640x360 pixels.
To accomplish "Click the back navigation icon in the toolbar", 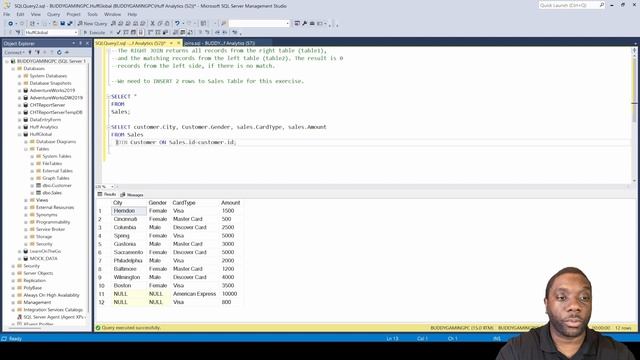I will click(11, 24).
